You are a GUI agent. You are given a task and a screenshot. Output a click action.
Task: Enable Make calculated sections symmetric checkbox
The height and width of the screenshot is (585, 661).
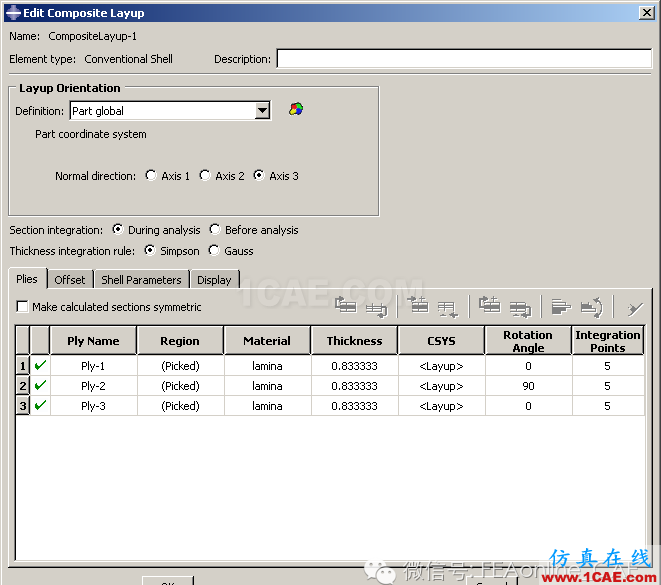pyautogui.click(x=22, y=306)
